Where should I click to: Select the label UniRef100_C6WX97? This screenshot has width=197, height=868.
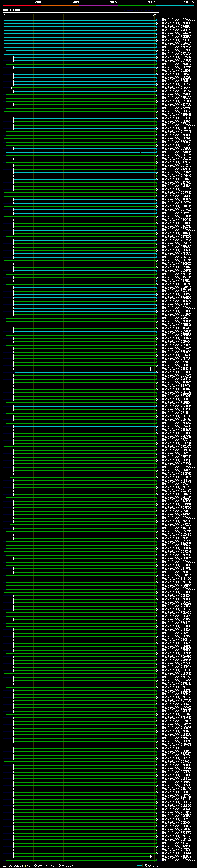pos(177,78)
